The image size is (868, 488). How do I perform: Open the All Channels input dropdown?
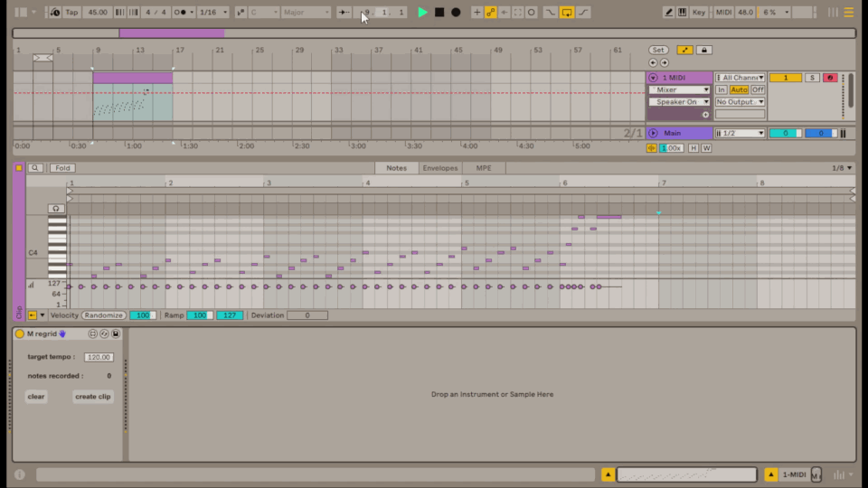(x=741, y=78)
